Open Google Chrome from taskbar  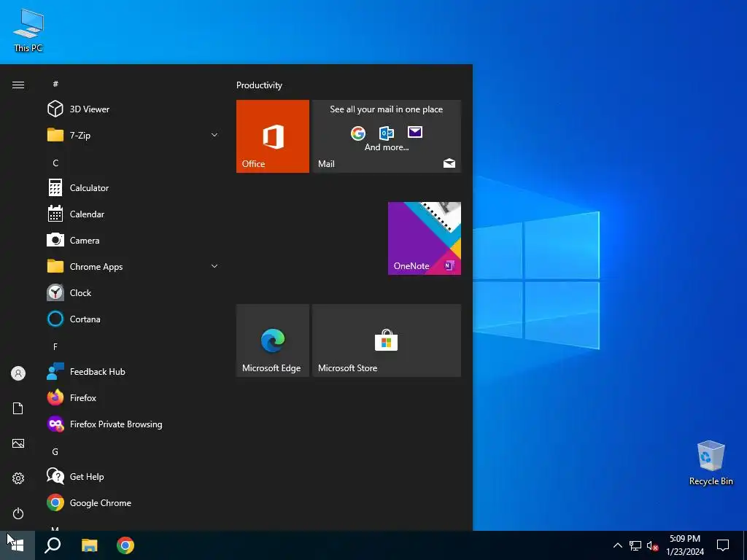(125, 545)
